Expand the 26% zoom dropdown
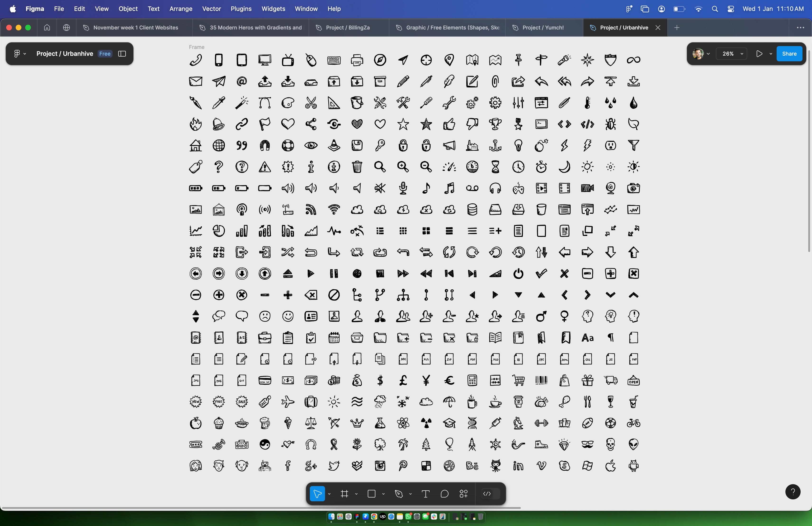Image resolution: width=812 pixels, height=526 pixels. pyautogui.click(x=732, y=54)
